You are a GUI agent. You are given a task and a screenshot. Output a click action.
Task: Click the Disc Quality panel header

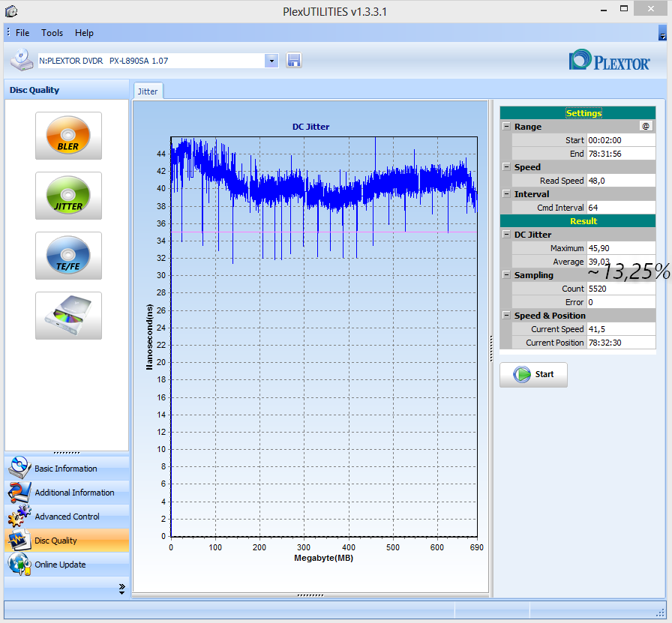[67, 90]
